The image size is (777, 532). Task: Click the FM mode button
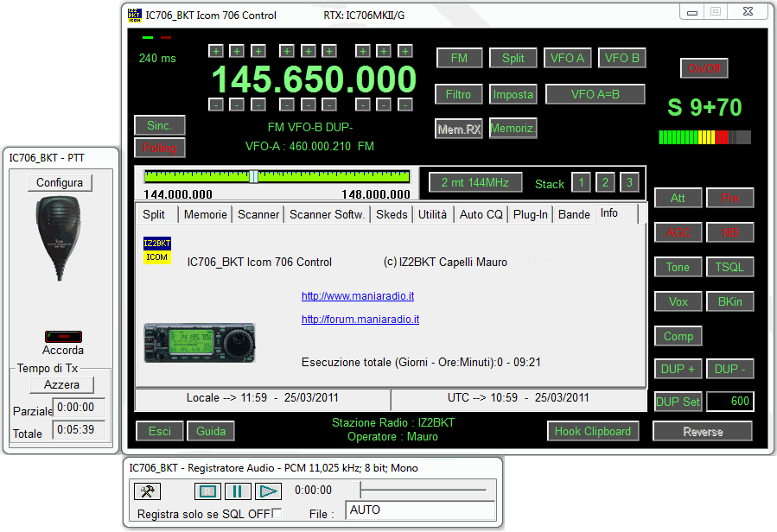click(459, 58)
